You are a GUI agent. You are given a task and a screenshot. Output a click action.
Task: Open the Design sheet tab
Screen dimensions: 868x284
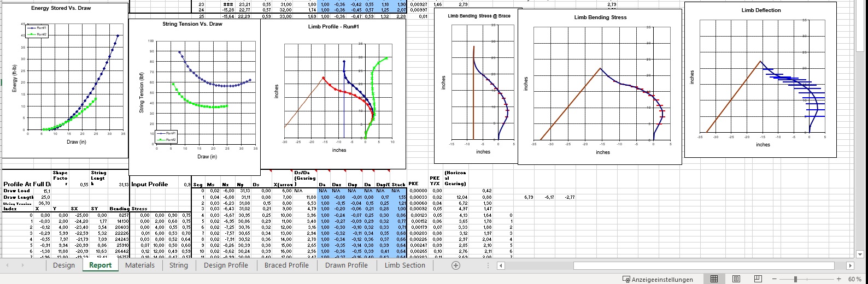64,265
